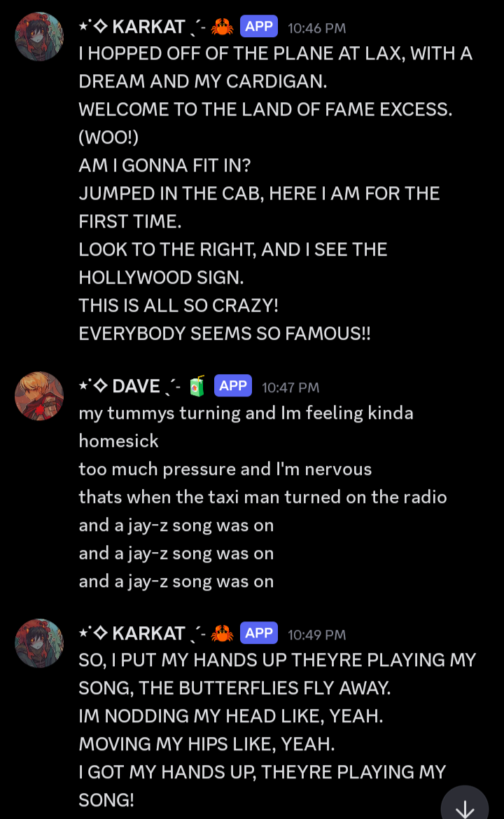Click the KARKAT username at 10:46 PM
Image resolution: width=504 pixels, height=819 pixels.
click(x=148, y=27)
